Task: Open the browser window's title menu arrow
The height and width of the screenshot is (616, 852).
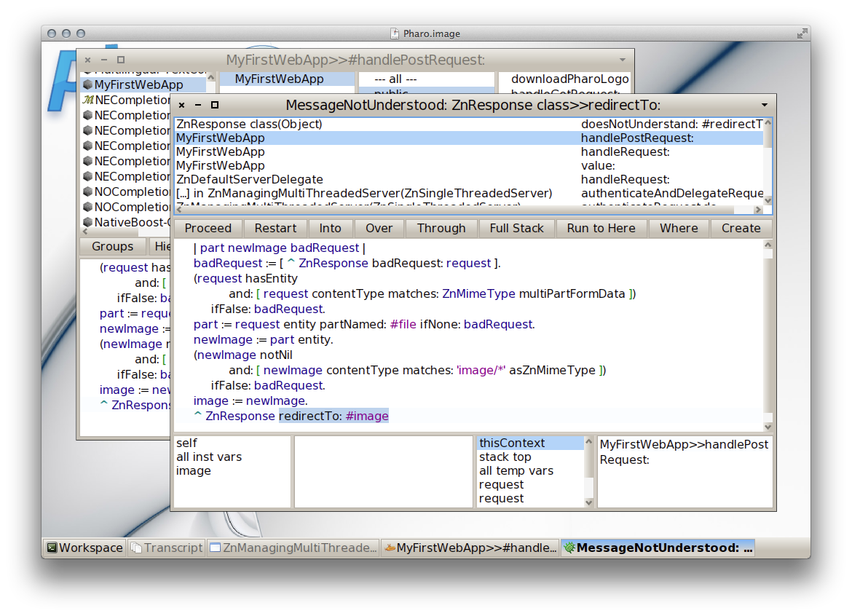Action: click(x=623, y=60)
